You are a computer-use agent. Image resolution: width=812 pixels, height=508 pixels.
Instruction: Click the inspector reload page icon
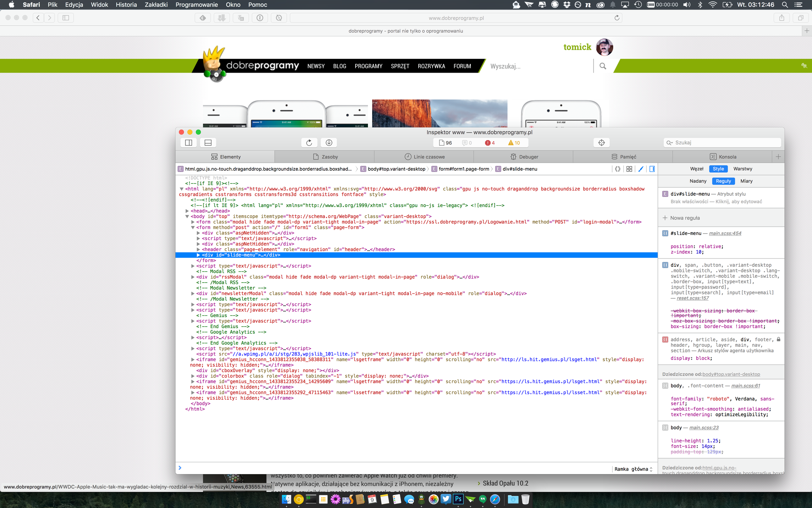[309, 143]
